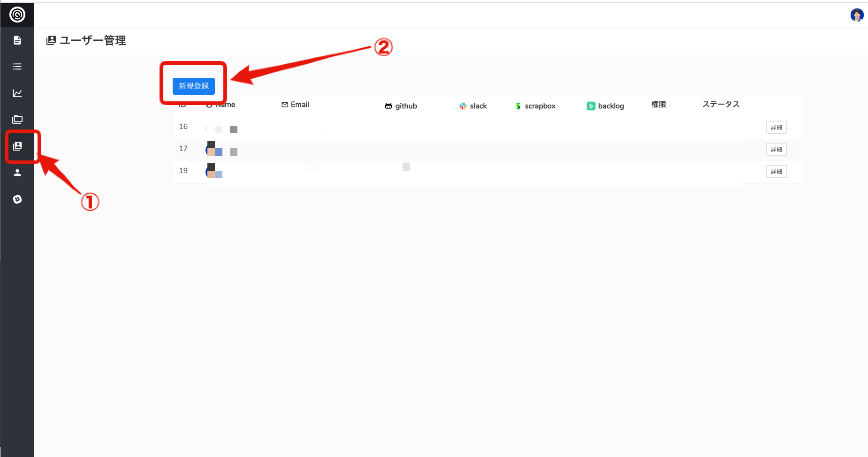Viewport: 868px width, 457px height.
Task: Click avatar of user 17
Action: (x=213, y=149)
